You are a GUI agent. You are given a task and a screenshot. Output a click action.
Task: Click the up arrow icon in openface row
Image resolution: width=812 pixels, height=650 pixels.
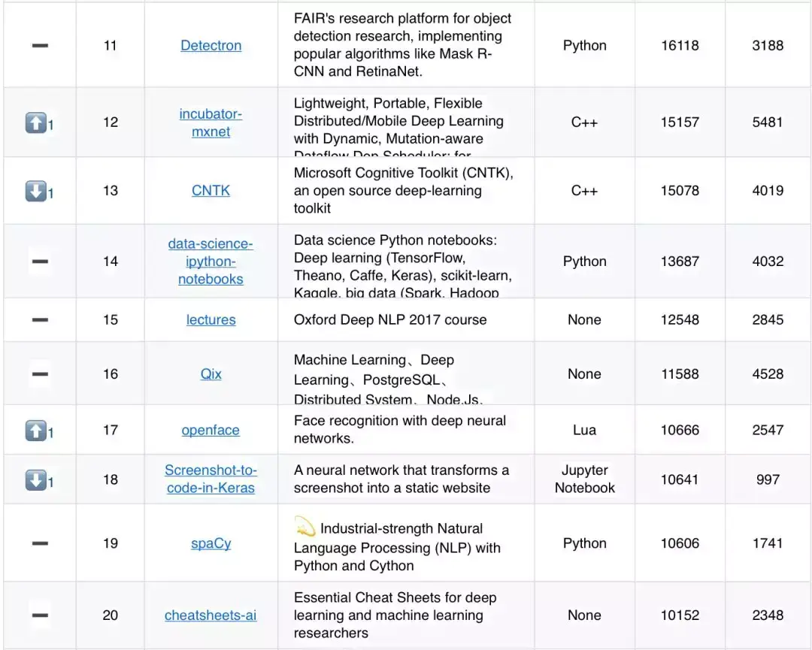36,430
